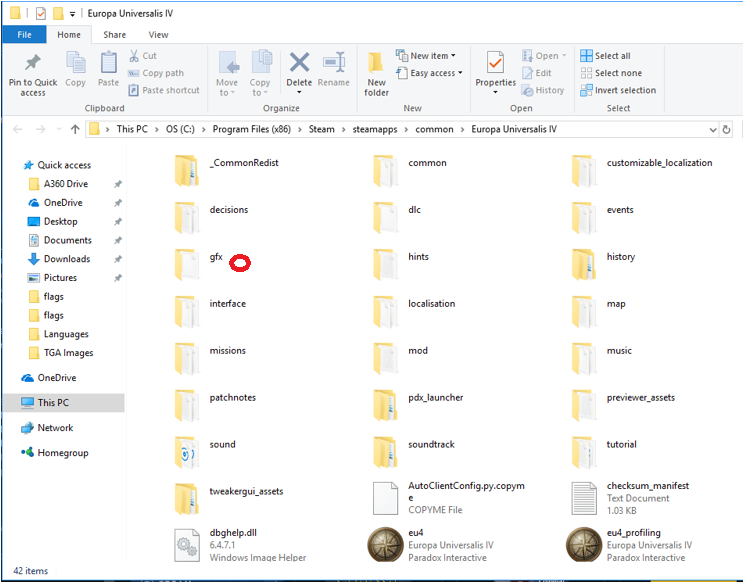The height and width of the screenshot is (583, 743).
Task: Click the History ribbon item
Action: (x=543, y=90)
